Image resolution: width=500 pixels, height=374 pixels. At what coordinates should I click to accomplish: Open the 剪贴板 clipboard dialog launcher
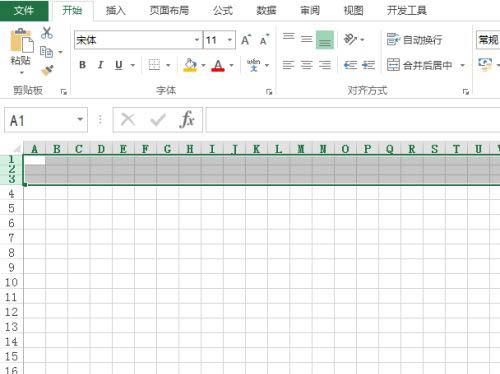64,92
